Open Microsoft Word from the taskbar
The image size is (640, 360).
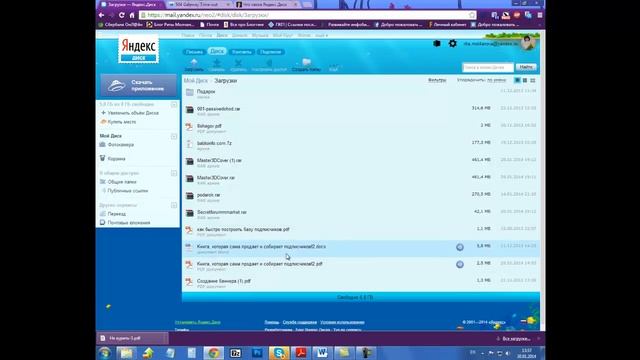click(322, 353)
